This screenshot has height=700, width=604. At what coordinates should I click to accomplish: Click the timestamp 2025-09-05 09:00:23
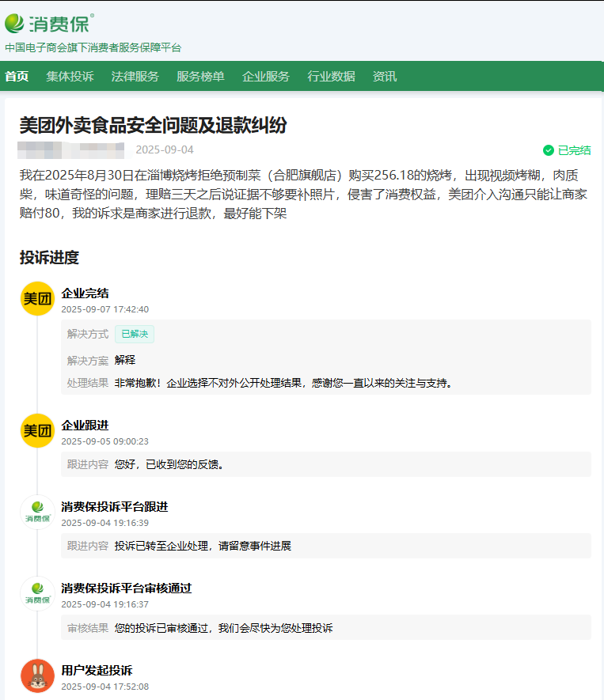tap(105, 441)
